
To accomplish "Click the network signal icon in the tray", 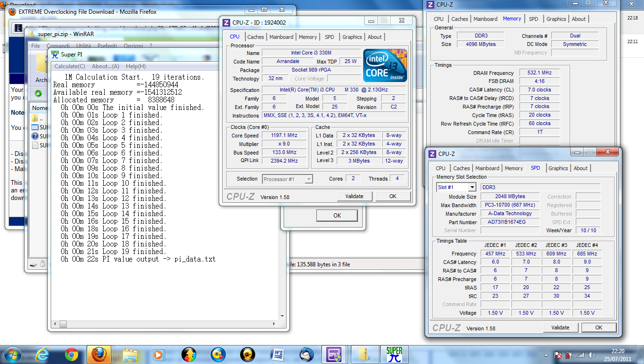I will 580,355.
